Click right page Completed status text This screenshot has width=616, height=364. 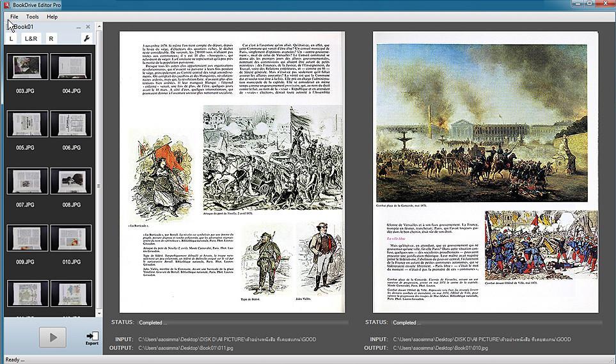[407, 322]
